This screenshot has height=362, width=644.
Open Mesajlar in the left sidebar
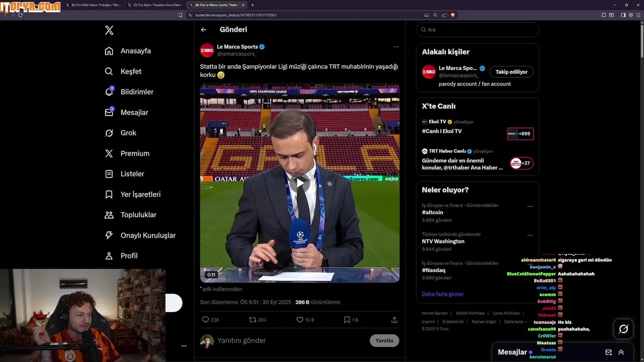126,113
